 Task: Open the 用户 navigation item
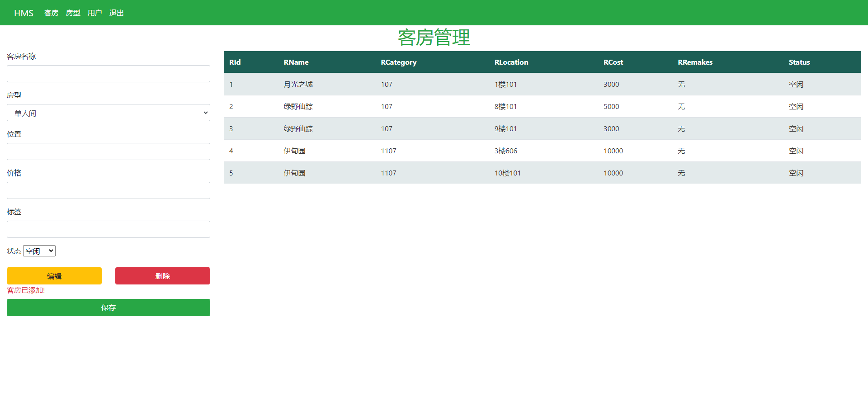(x=94, y=13)
